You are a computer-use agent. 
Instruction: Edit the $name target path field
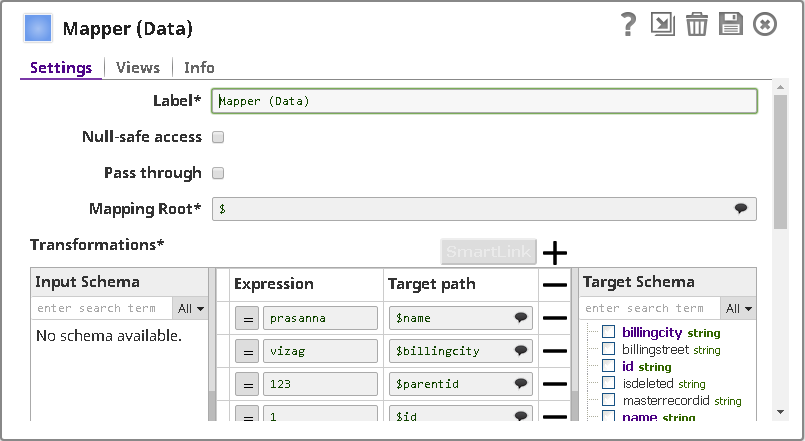click(461, 318)
